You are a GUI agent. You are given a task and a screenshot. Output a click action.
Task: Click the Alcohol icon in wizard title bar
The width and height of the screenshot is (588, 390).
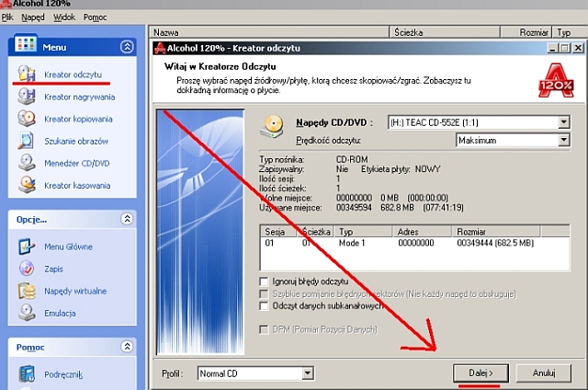[x=161, y=48]
